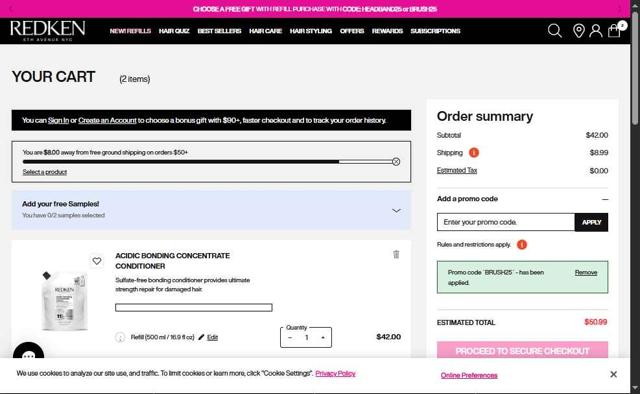640x394 pixels.
Task: Proceed to secure checkout
Action: click(522, 350)
